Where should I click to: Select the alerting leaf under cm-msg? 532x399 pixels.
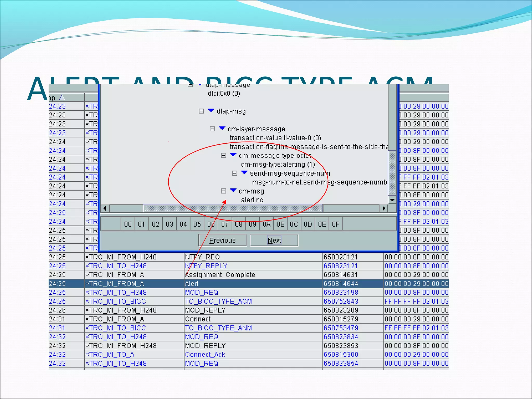252,200
